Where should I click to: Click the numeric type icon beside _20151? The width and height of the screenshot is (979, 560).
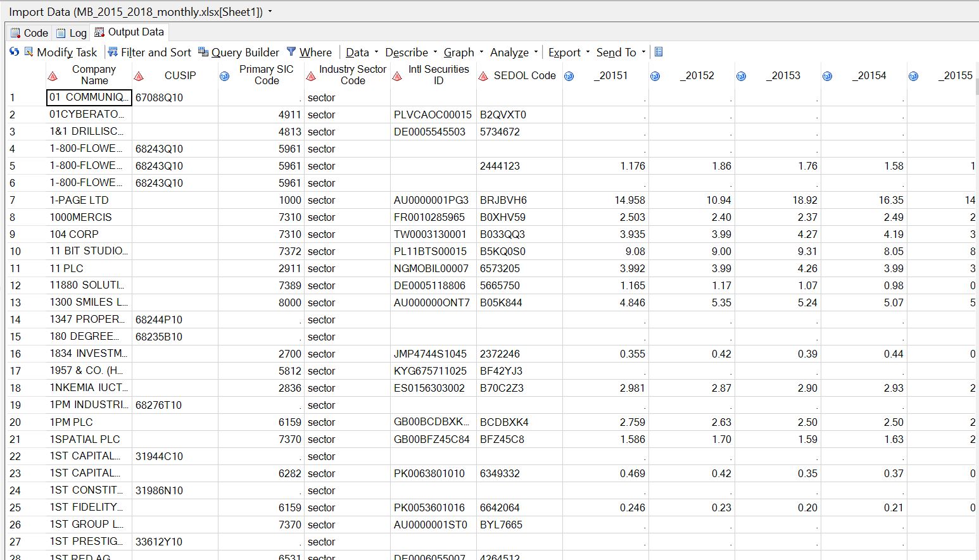(x=569, y=76)
